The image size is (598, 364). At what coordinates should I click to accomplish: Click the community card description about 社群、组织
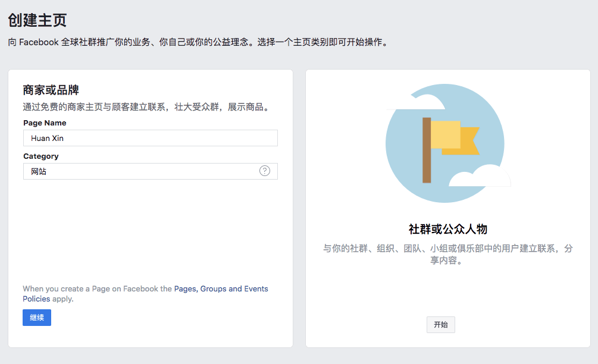tap(447, 249)
